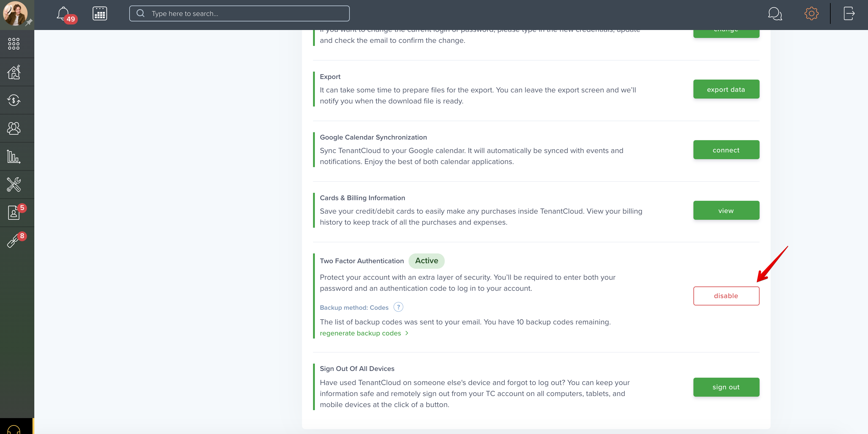The width and height of the screenshot is (868, 434).
Task: Click the backup method help question mark
Action: click(x=398, y=307)
